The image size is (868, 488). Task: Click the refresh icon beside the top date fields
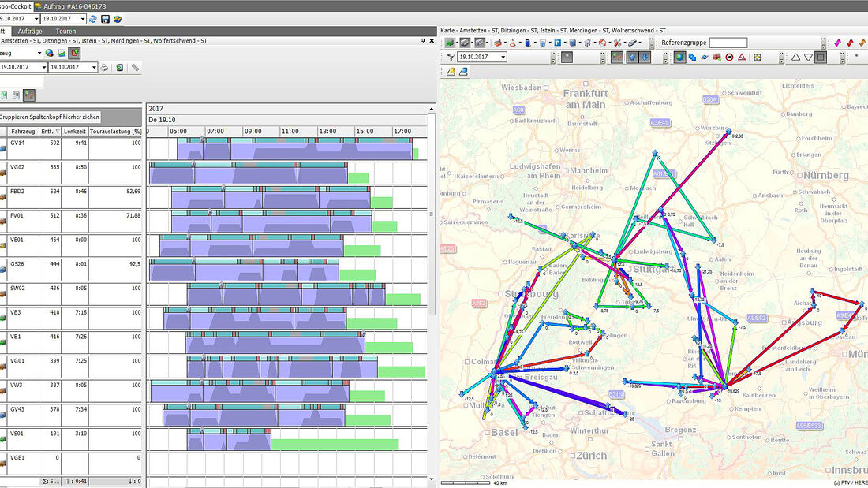click(93, 19)
